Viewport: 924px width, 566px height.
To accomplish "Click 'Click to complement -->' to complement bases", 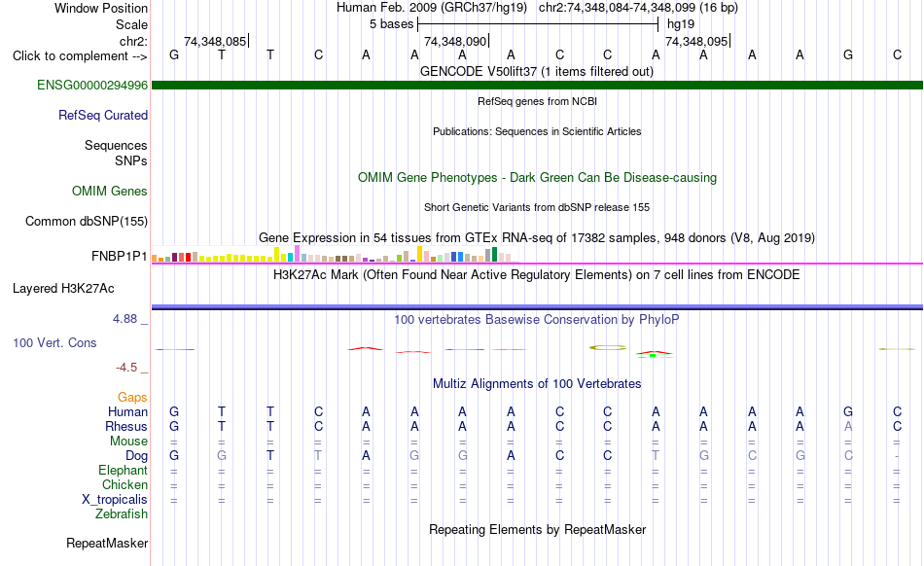I will (80, 56).
